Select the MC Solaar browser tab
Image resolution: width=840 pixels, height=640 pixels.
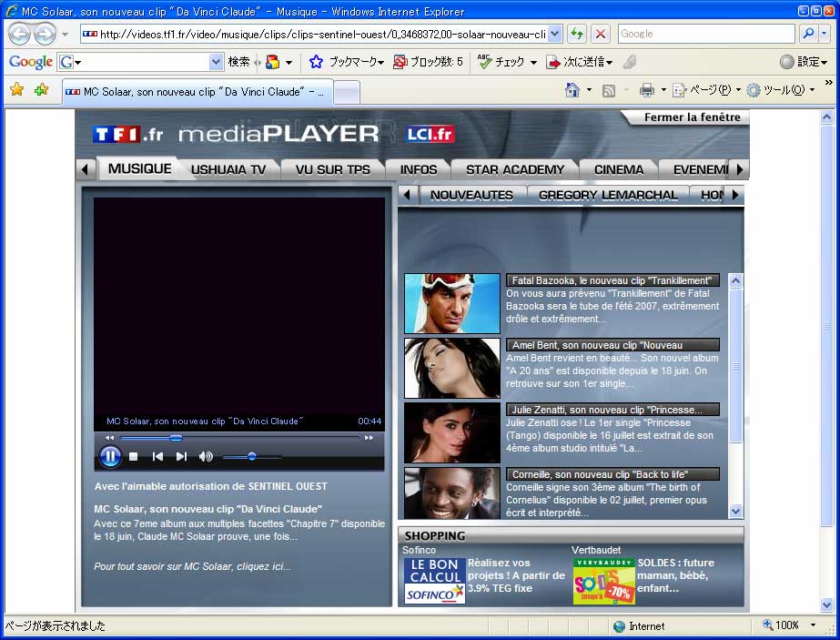(x=197, y=92)
